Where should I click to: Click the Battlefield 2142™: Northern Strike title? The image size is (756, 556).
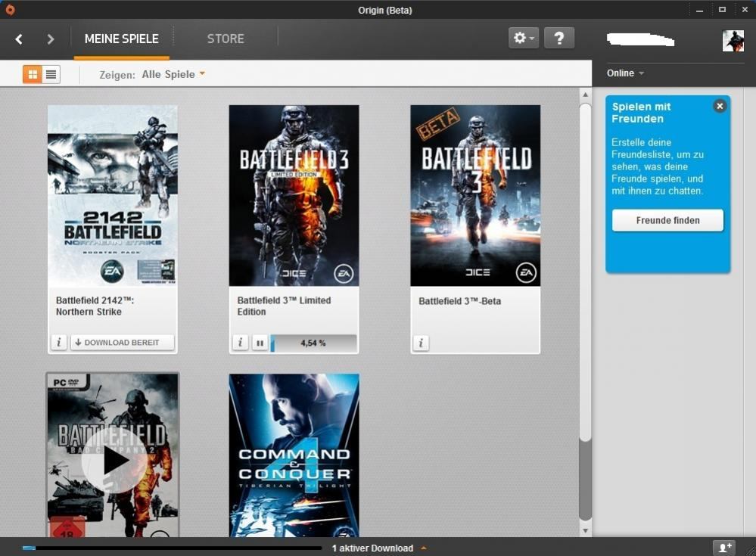pyautogui.click(x=95, y=306)
